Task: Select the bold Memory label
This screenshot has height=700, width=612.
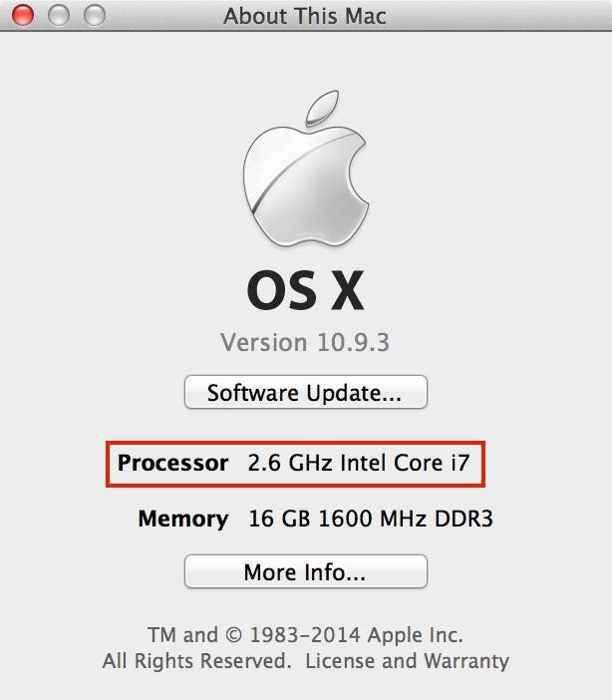Action: [x=183, y=519]
